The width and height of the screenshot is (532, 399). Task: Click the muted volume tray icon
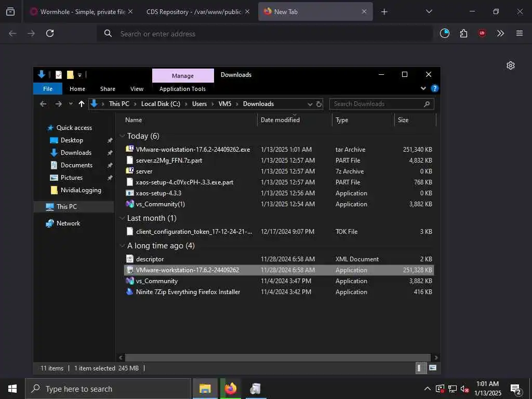pyautogui.click(x=464, y=389)
